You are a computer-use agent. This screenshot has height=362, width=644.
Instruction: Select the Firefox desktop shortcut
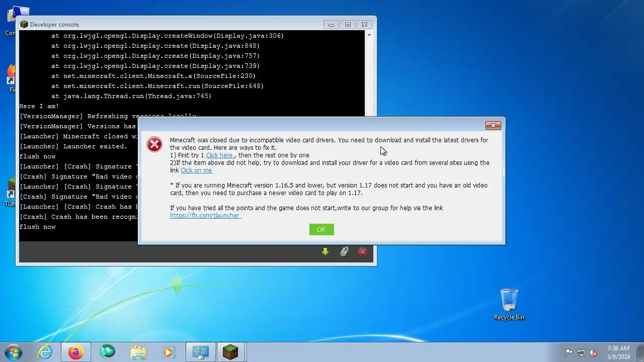tap(11, 79)
